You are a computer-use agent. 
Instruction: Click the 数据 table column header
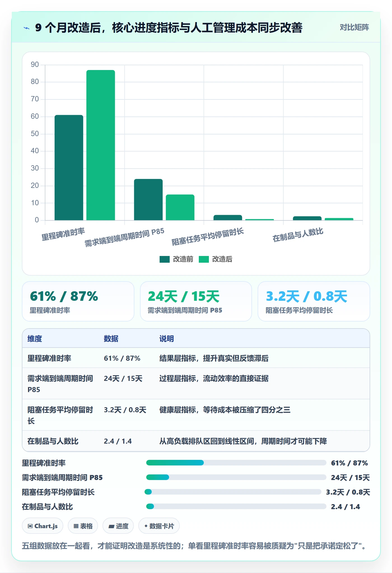(111, 339)
